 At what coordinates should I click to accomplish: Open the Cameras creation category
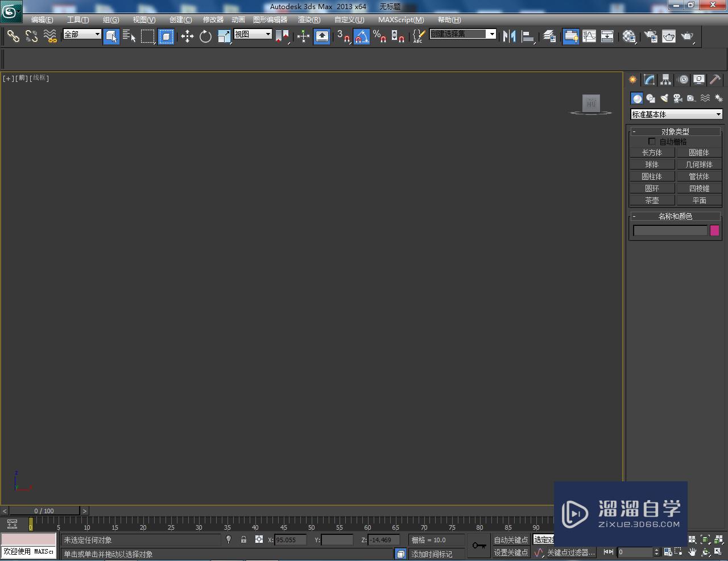click(677, 98)
